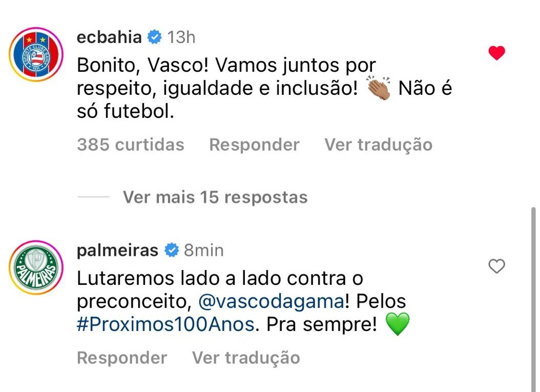Unlike the ecbahia comment with the red heart
Image resolution: width=540 pixels, height=392 pixels.
pyautogui.click(x=496, y=53)
